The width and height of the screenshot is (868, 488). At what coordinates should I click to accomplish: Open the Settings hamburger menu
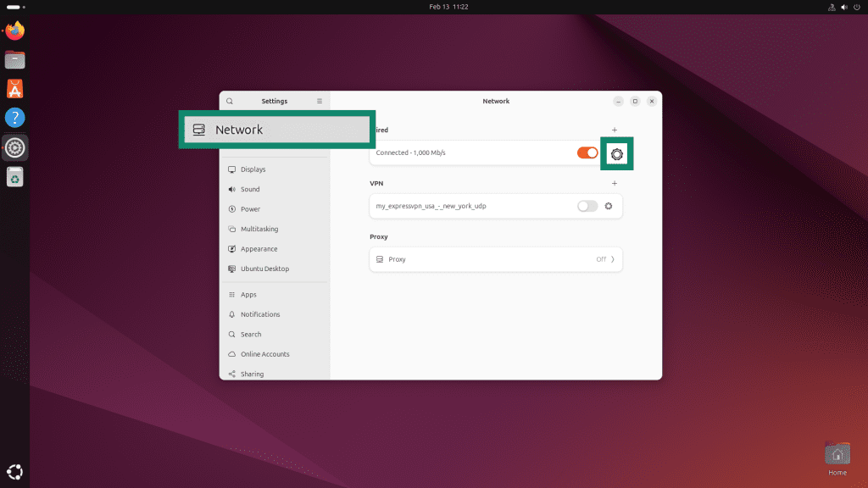tap(320, 102)
